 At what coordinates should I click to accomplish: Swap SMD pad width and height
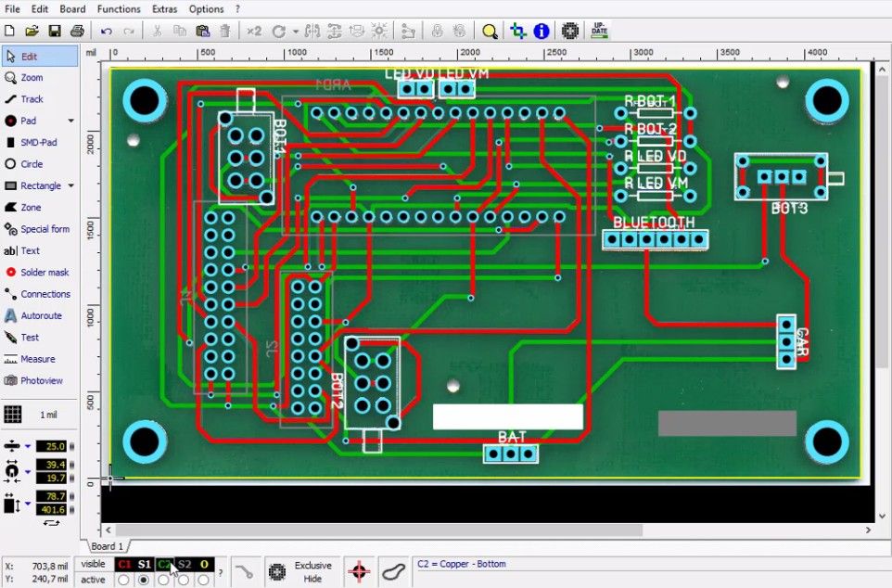(51, 522)
